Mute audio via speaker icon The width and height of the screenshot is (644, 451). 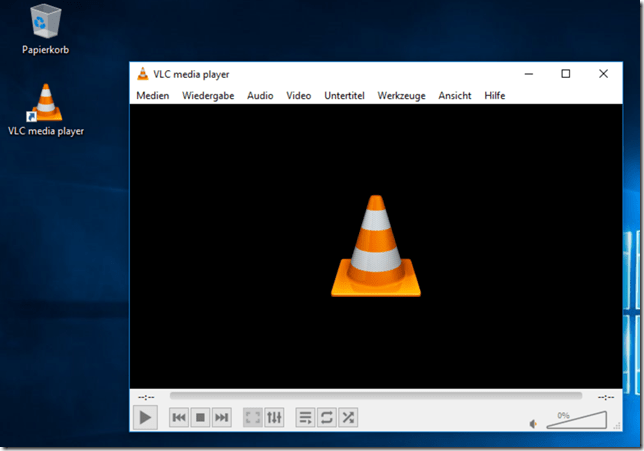click(x=534, y=423)
